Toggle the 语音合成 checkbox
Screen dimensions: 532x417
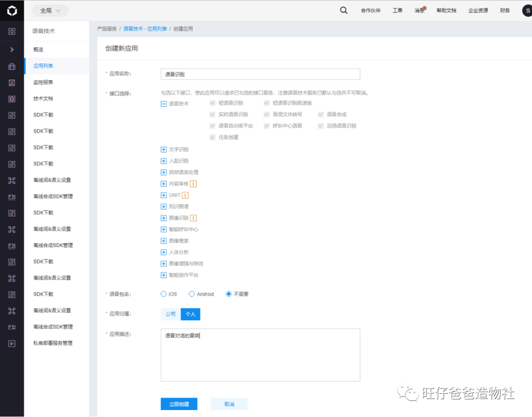(321, 114)
